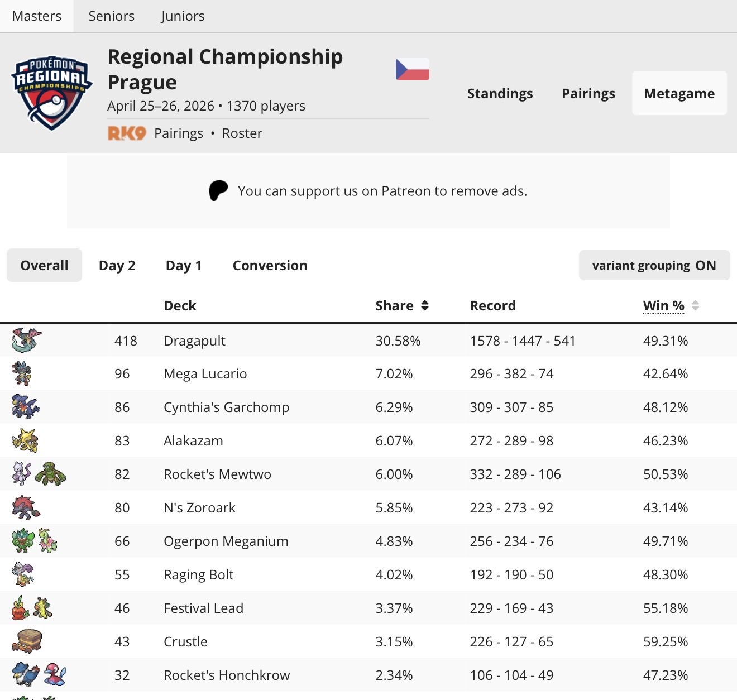The width and height of the screenshot is (737, 700).
Task: Click the Czech flag icon
Action: tap(413, 70)
